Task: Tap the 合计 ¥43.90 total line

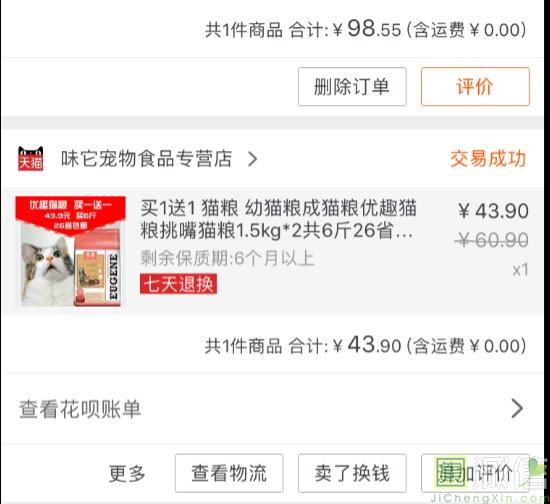Action: coord(365,345)
